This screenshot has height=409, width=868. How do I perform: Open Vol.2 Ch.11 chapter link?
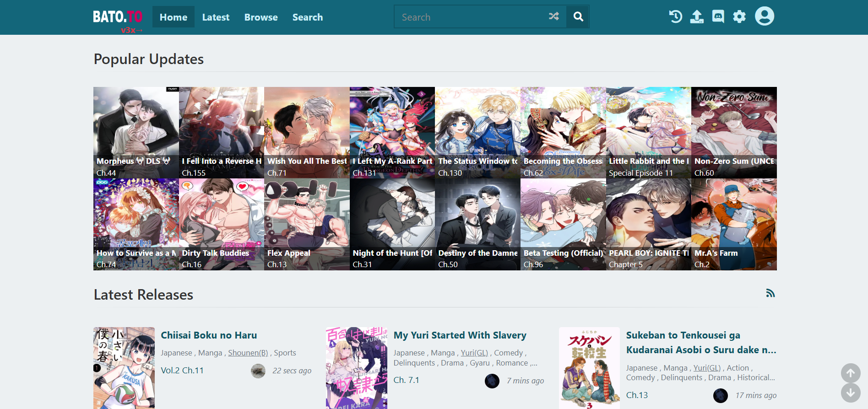[x=182, y=370]
